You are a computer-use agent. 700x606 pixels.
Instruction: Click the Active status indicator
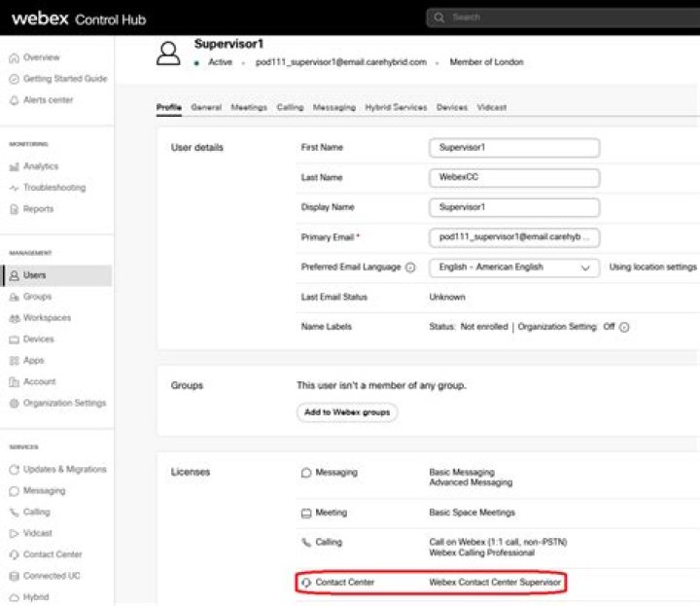213,62
